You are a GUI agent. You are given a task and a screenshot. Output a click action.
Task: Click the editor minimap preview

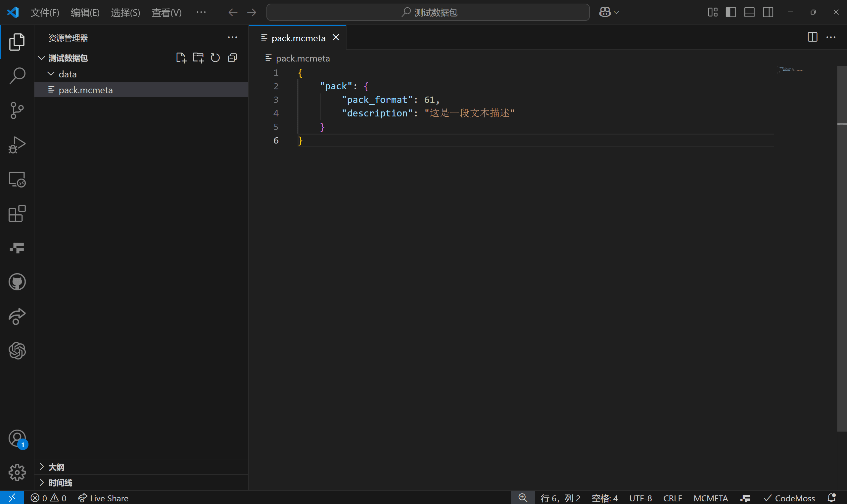click(x=791, y=70)
